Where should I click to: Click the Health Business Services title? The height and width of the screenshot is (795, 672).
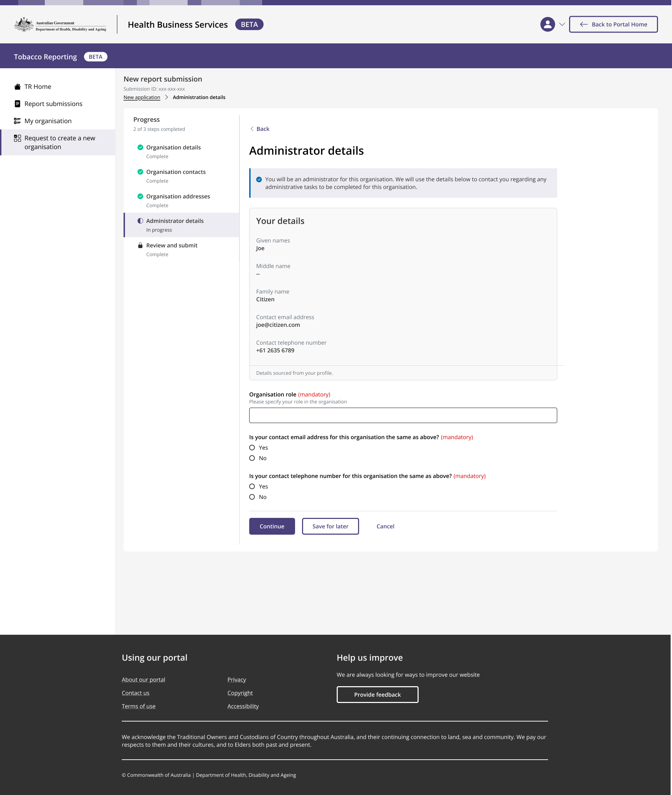click(x=177, y=24)
